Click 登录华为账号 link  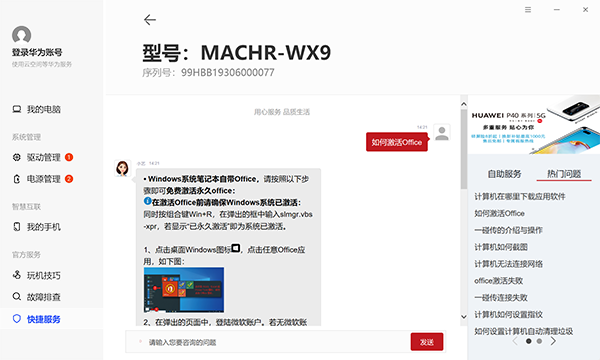point(37,52)
